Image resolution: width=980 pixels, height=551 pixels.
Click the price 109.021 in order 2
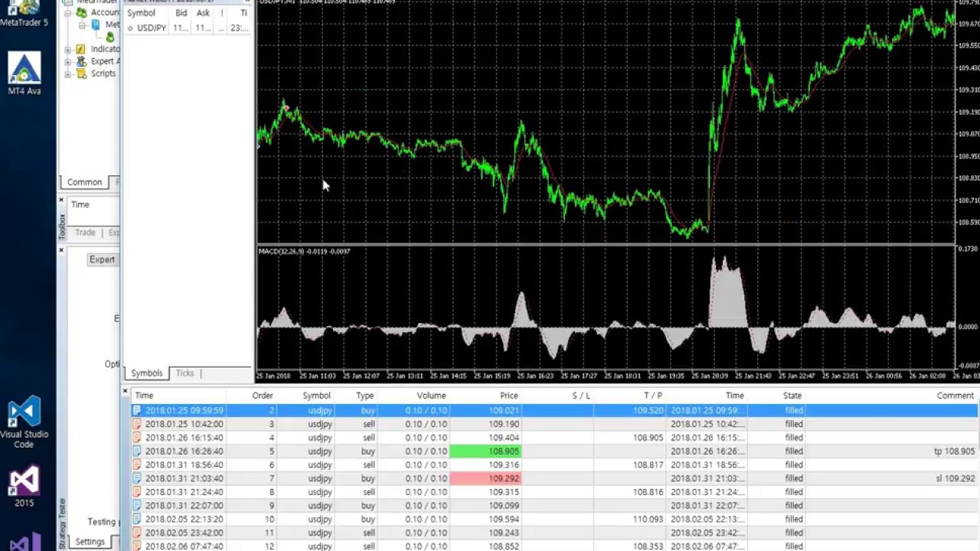pyautogui.click(x=504, y=411)
